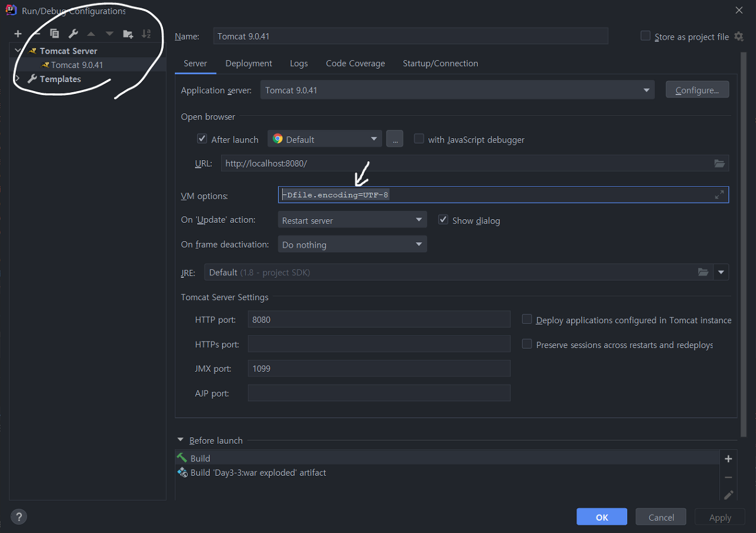Click the browser ellipsis button
The height and width of the screenshot is (533, 756).
(395, 139)
